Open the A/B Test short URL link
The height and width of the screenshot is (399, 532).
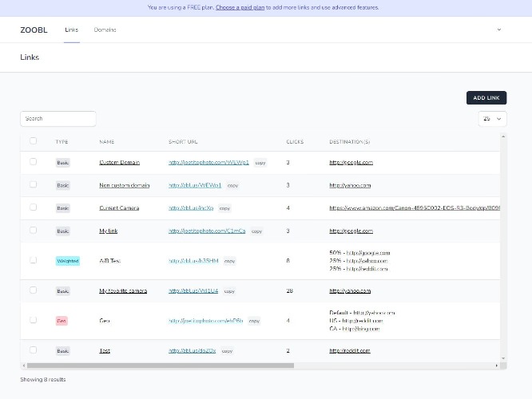pyautogui.click(x=193, y=261)
